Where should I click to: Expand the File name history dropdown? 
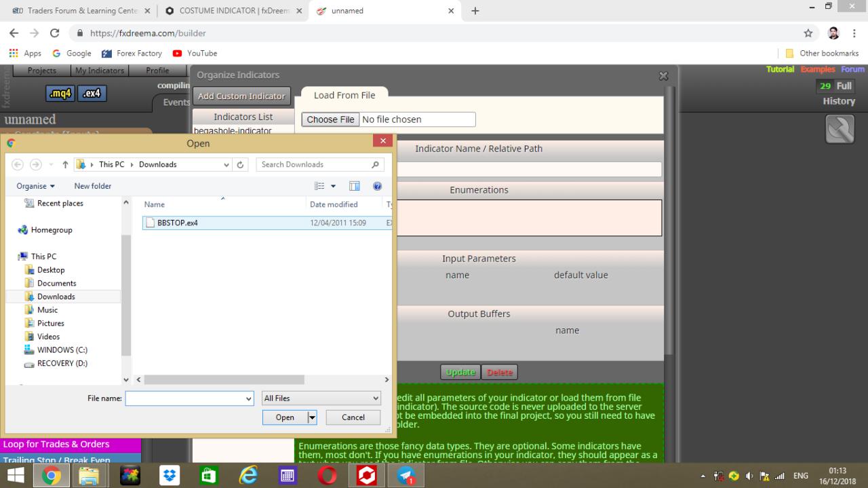(249, 399)
